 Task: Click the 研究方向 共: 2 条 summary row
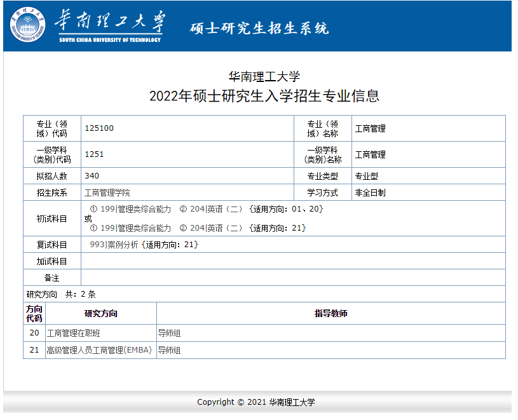click(x=264, y=294)
